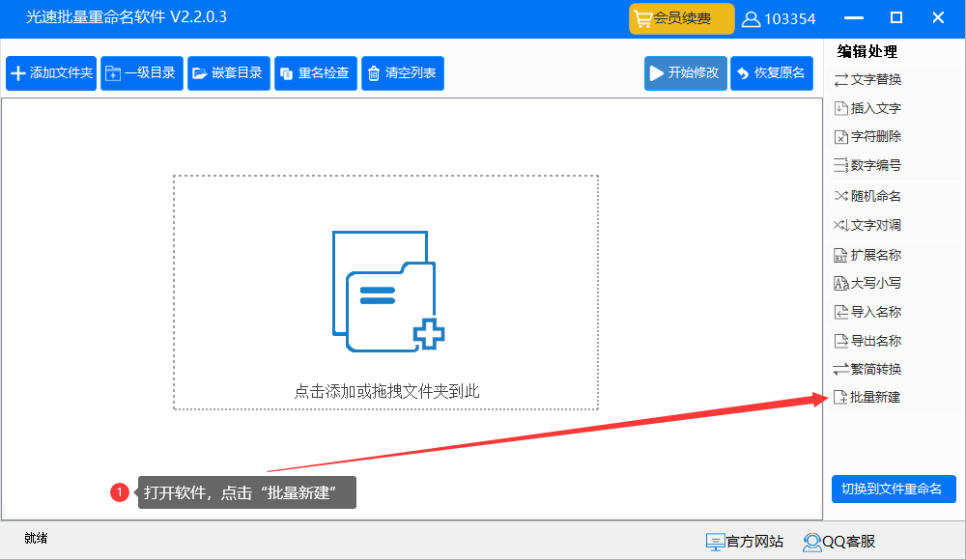Open the 官方网站 official website link
This screenshot has height=560, width=966.
coord(744,542)
